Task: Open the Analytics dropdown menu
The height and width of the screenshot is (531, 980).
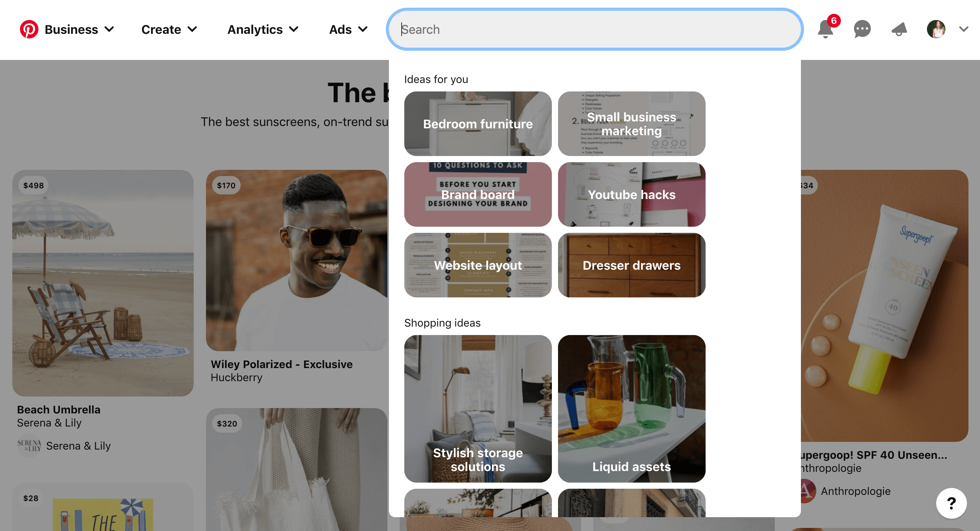Action: tap(263, 29)
